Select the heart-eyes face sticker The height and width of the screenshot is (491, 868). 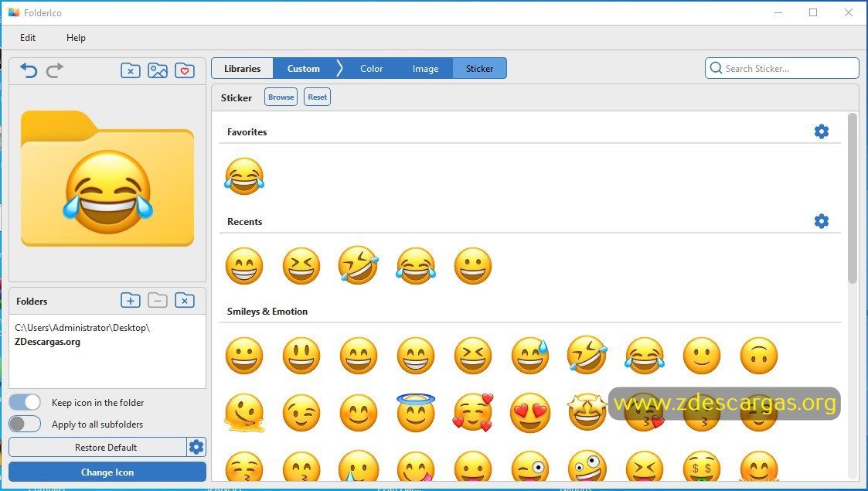[x=530, y=413]
